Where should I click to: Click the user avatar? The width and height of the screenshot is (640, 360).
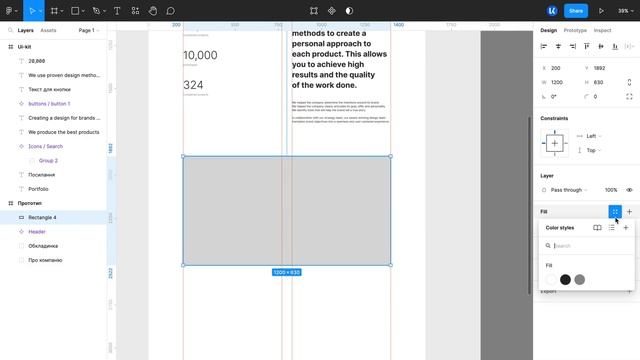pyautogui.click(x=552, y=11)
